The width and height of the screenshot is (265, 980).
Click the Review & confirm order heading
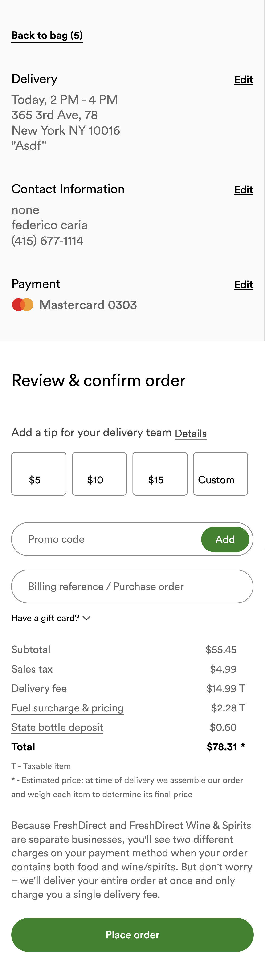coord(98,380)
